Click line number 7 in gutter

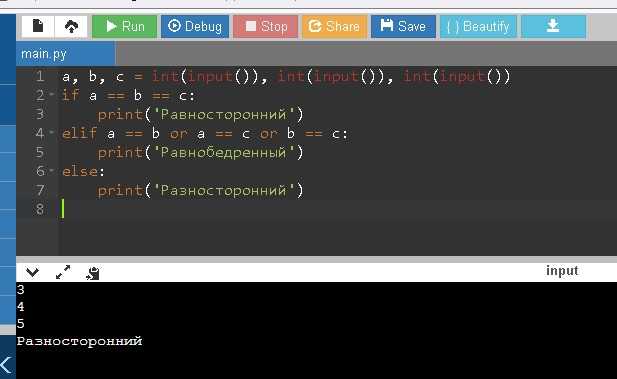click(40, 190)
